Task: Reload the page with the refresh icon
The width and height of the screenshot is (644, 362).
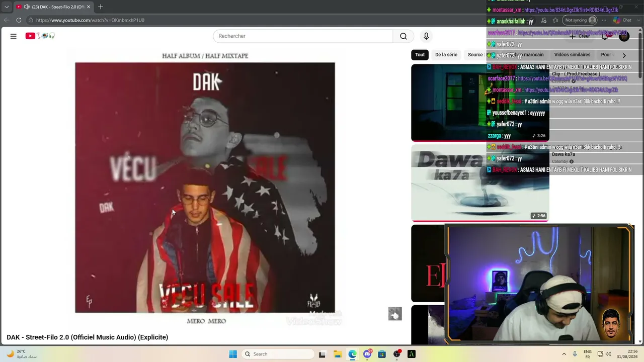Action: [x=19, y=20]
